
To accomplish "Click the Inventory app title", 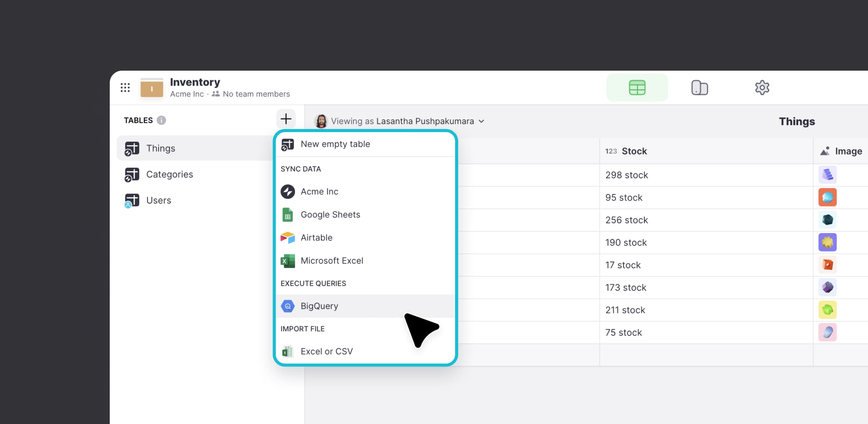I will [195, 82].
